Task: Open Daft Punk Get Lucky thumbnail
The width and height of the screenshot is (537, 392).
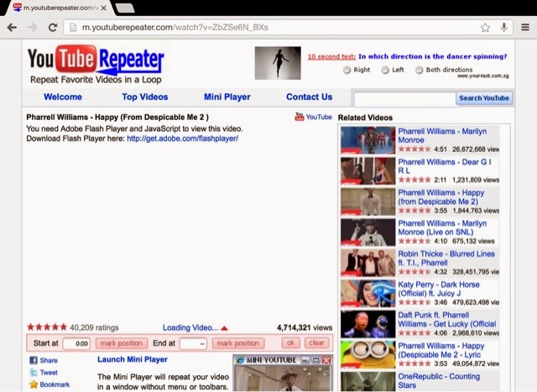Action: (368, 324)
